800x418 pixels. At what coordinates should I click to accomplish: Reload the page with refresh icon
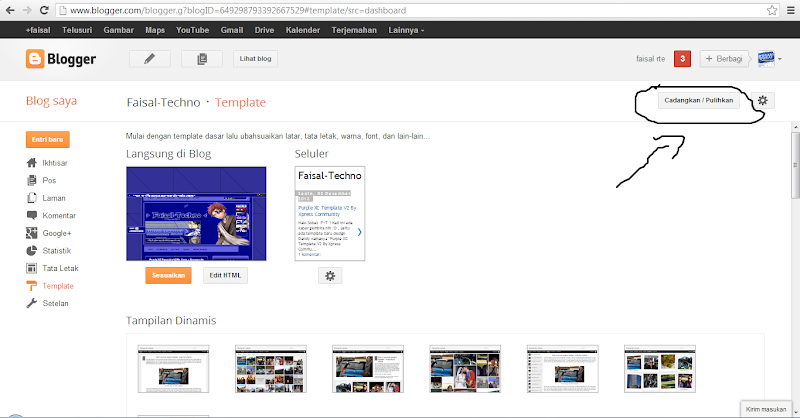(x=44, y=10)
